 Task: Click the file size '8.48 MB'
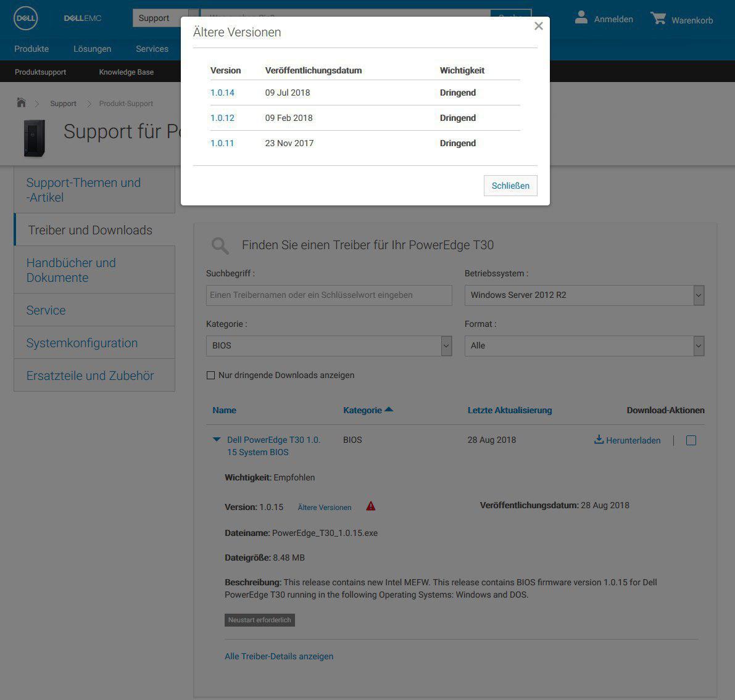(x=289, y=558)
